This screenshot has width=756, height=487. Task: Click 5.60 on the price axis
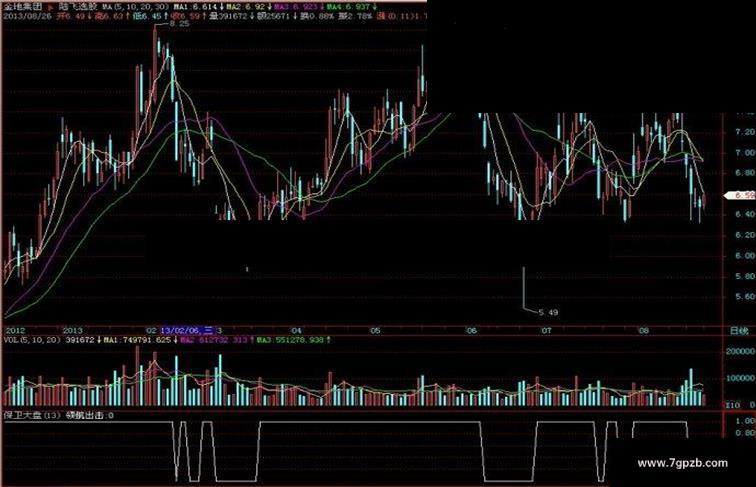pyautogui.click(x=745, y=297)
